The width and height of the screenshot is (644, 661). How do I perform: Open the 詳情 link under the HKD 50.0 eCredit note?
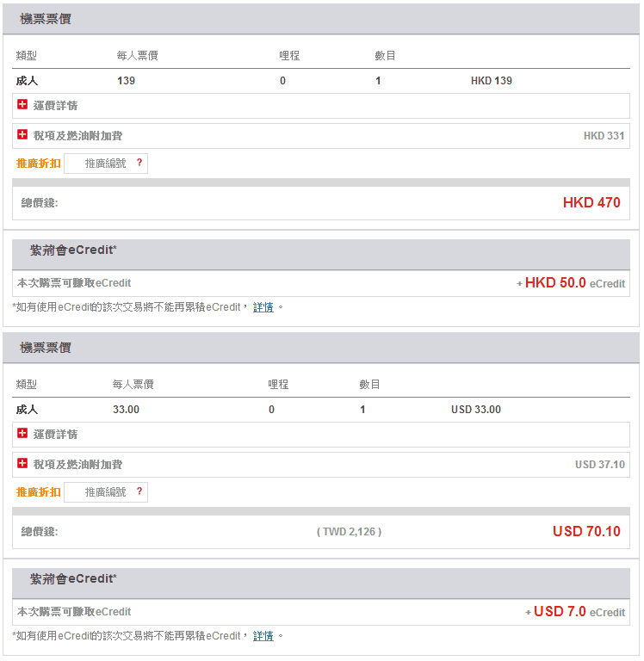(263, 307)
